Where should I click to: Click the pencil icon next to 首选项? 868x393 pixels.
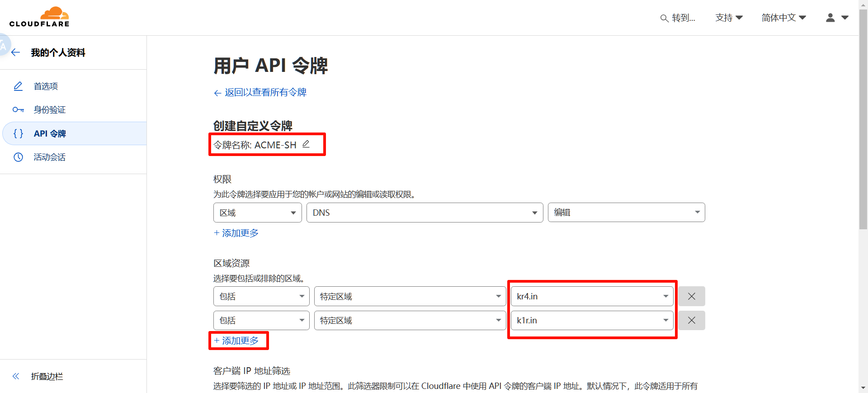coord(18,86)
